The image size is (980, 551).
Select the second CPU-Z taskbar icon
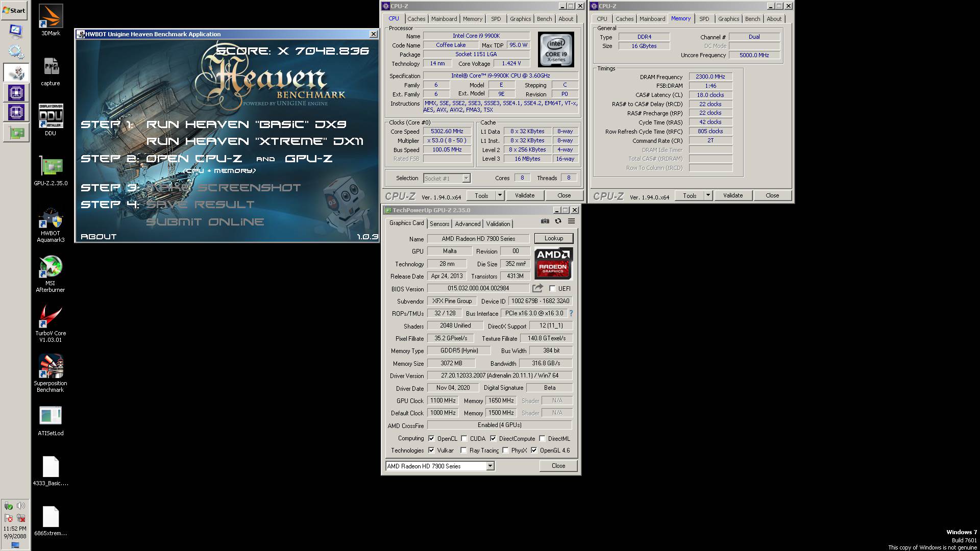[x=16, y=112]
